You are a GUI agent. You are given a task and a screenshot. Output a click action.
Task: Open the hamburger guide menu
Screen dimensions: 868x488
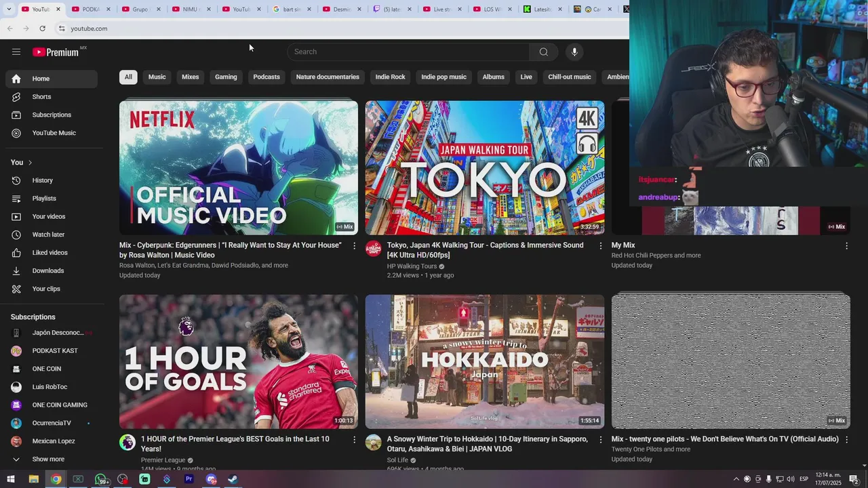coord(16,52)
